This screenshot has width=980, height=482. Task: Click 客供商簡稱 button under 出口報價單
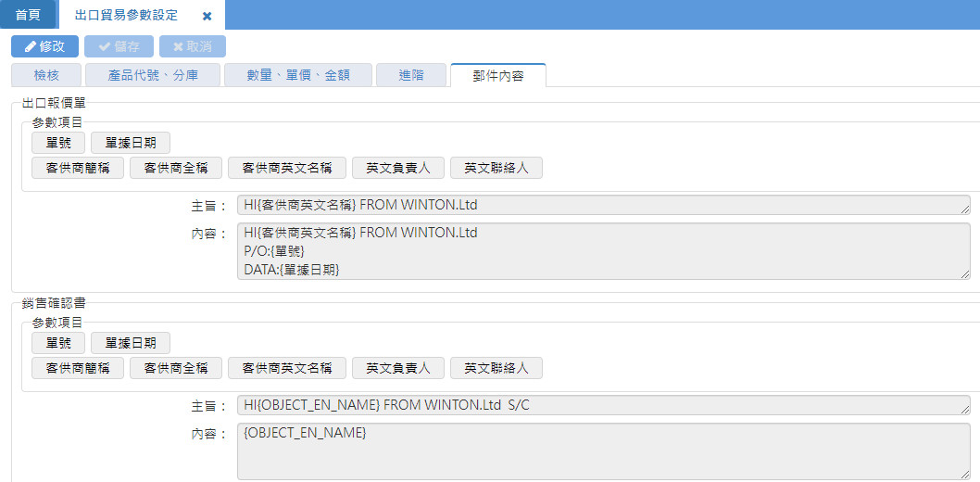[78, 168]
